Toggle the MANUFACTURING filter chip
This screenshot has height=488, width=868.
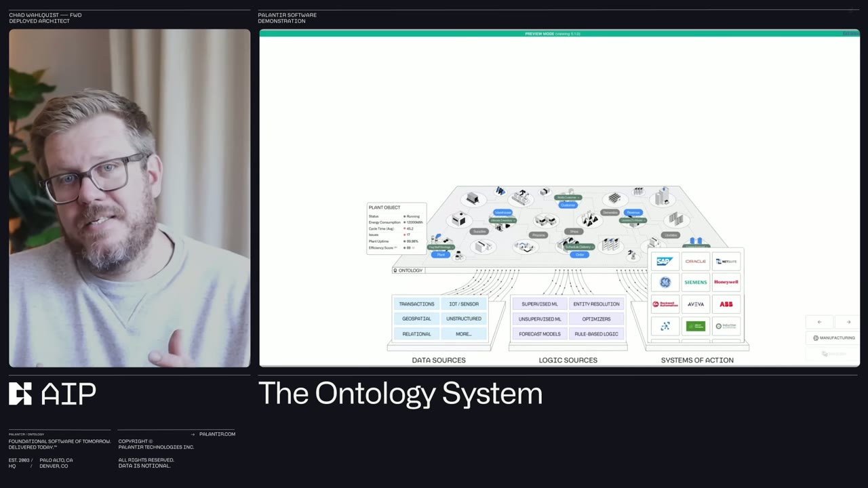[833, 338]
